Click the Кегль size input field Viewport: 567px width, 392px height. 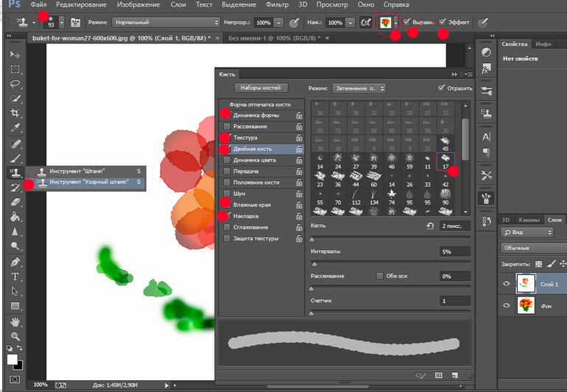[454, 226]
